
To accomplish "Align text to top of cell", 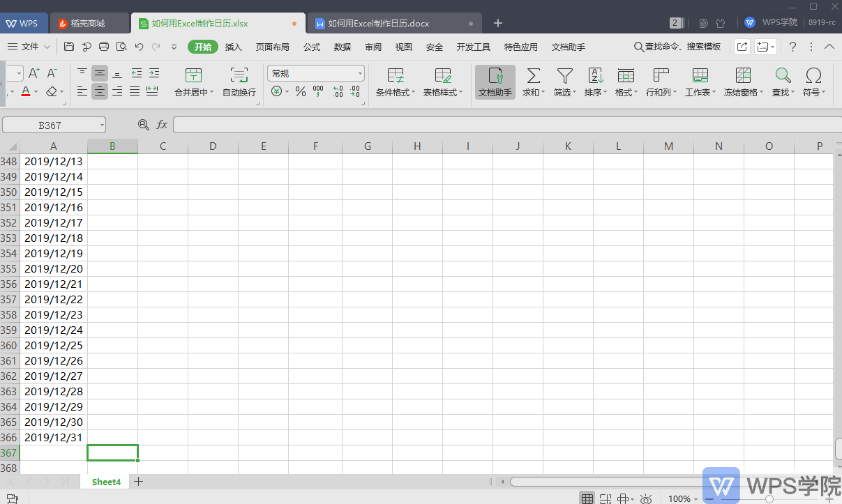I will pyautogui.click(x=82, y=72).
